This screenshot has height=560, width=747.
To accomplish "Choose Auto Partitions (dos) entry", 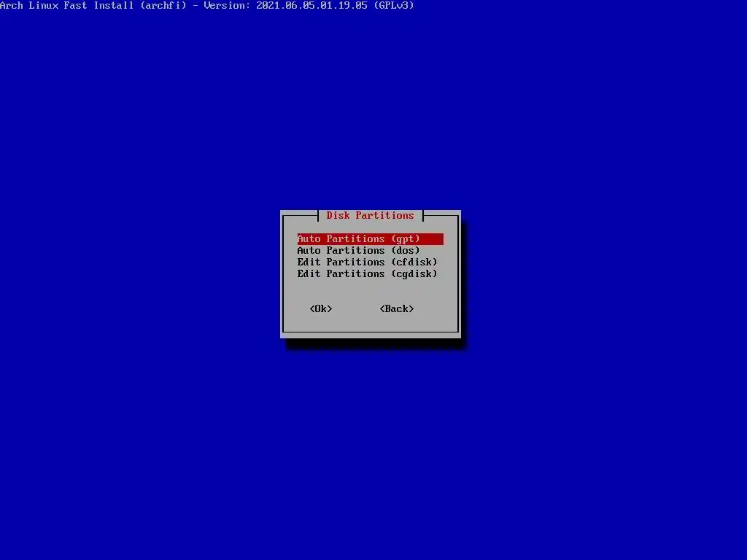I will tap(358, 251).
